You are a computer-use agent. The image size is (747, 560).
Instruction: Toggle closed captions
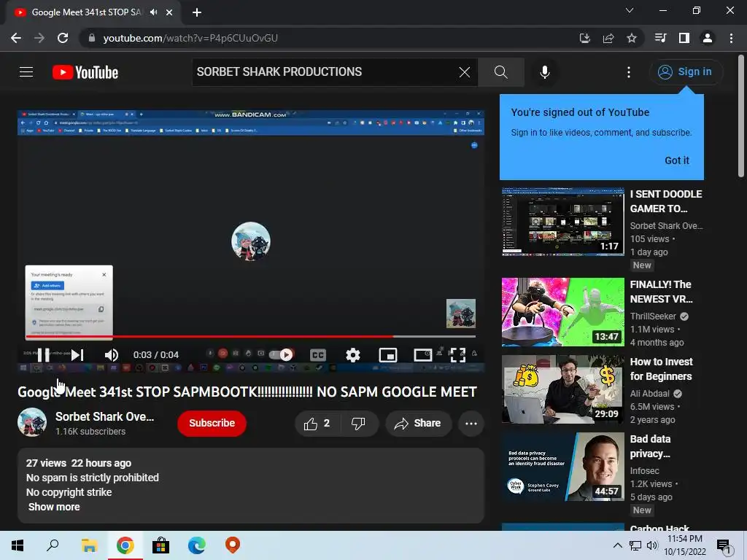click(x=318, y=355)
